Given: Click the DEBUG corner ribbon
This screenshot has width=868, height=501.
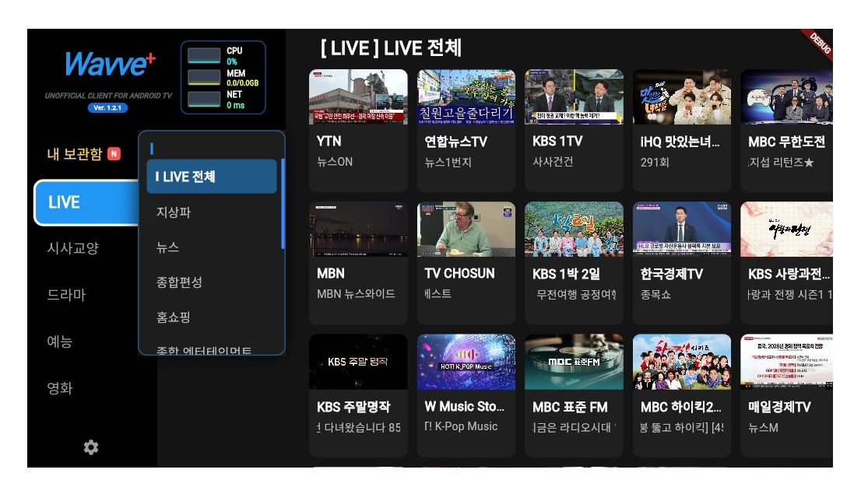Looking at the screenshot, I should (x=819, y=42).
